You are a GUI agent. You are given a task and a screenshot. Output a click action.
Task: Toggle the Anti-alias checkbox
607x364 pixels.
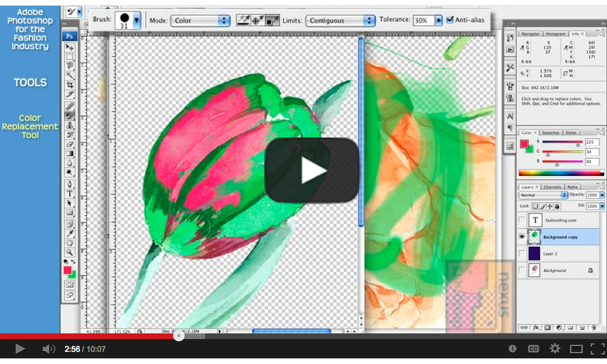click(450, 20)
